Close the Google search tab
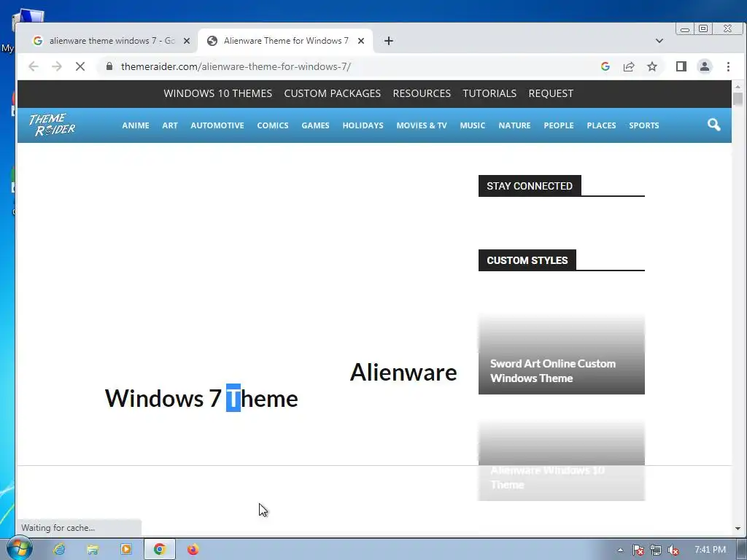 187,41
